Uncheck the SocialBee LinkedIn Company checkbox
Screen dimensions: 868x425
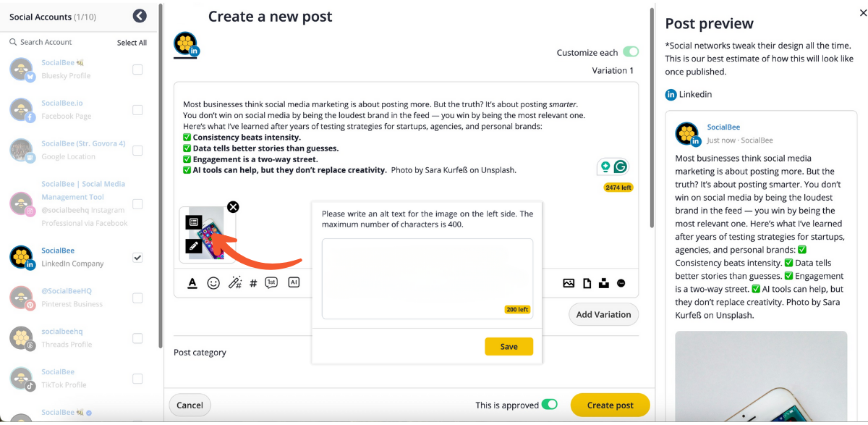[137, 257]
